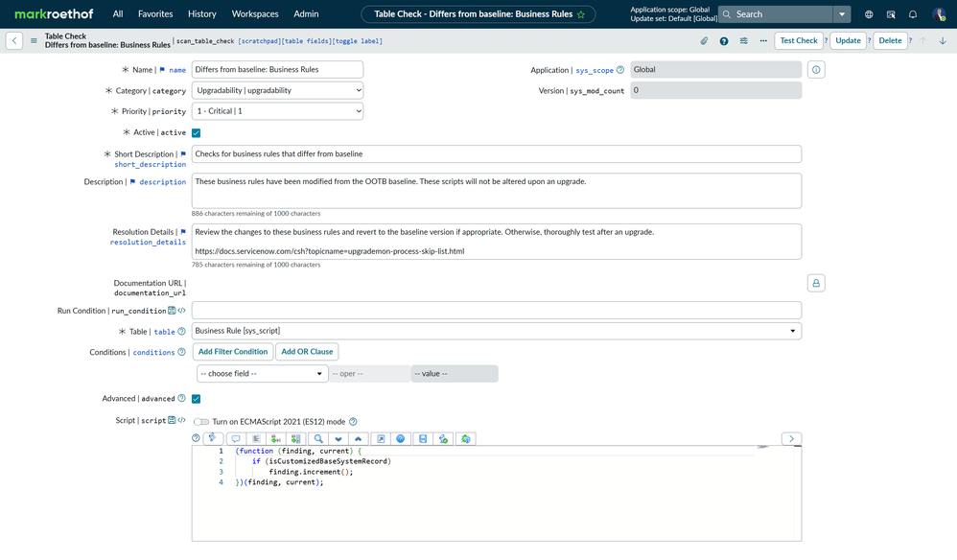
Task: Open notifications bell in header
Action: point(912,14)
